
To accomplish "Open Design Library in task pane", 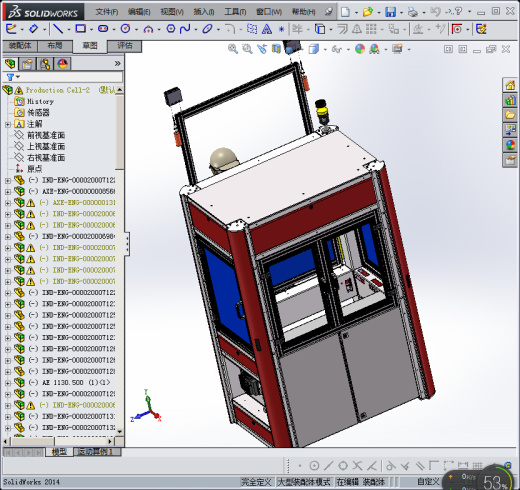I will point(510,100).
